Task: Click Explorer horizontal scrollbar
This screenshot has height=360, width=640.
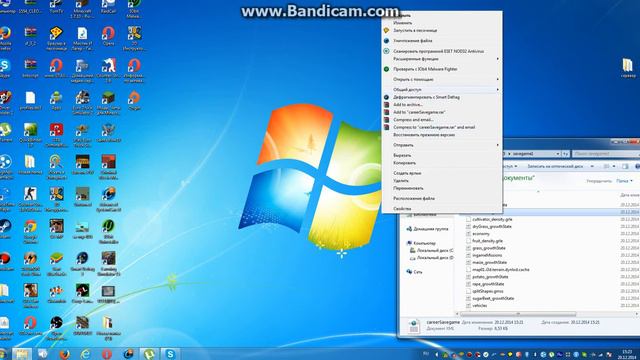Action: click(x=518, y=314)
